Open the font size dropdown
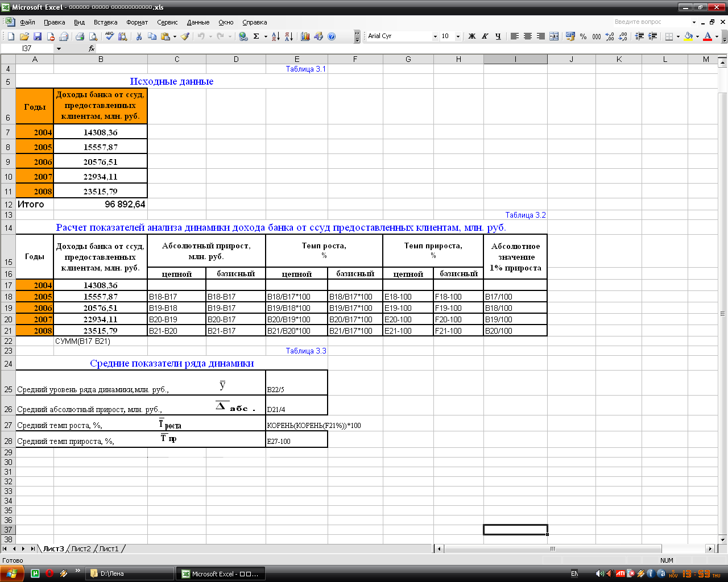This screenshot has width=728, height=582. tap(458, 36)
